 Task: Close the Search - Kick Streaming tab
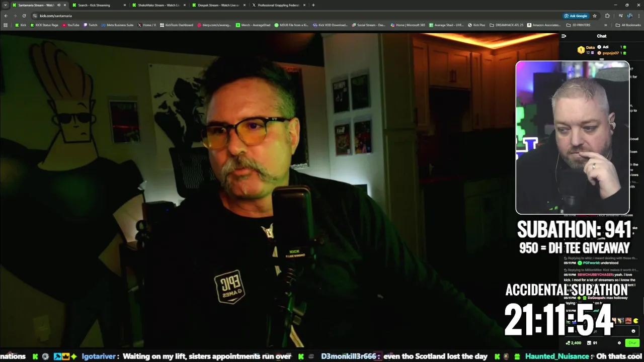[x=125, y=5]
